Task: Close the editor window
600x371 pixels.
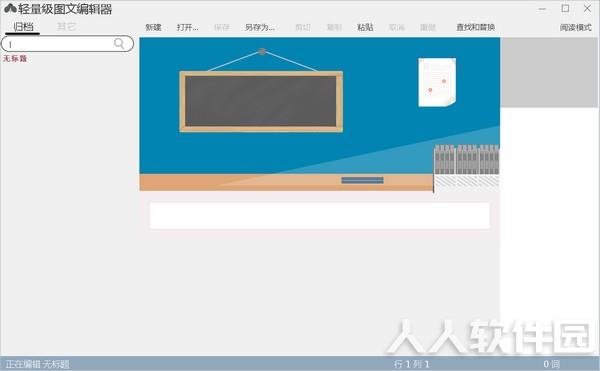Action: (587, 8)
